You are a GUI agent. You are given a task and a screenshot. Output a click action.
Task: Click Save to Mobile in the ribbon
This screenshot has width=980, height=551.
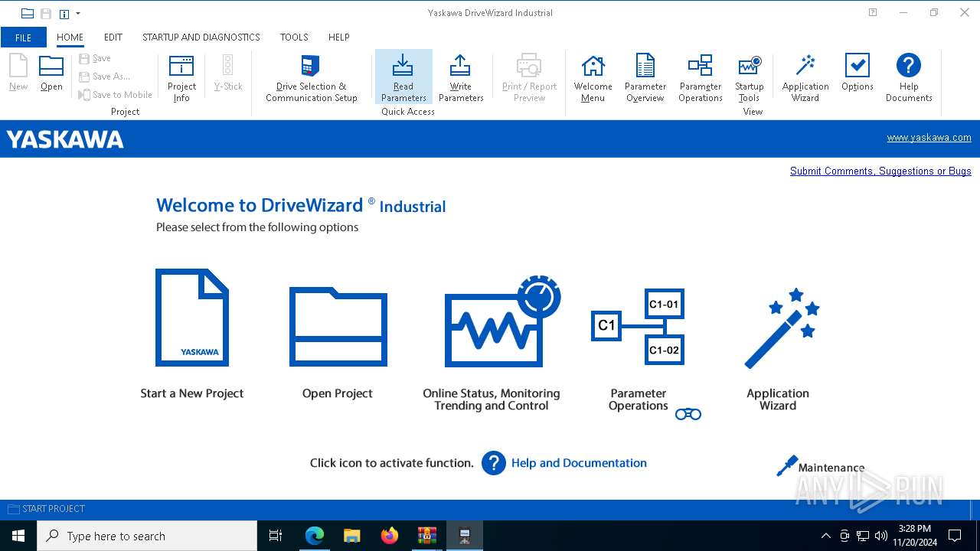[x=115, y=95]
